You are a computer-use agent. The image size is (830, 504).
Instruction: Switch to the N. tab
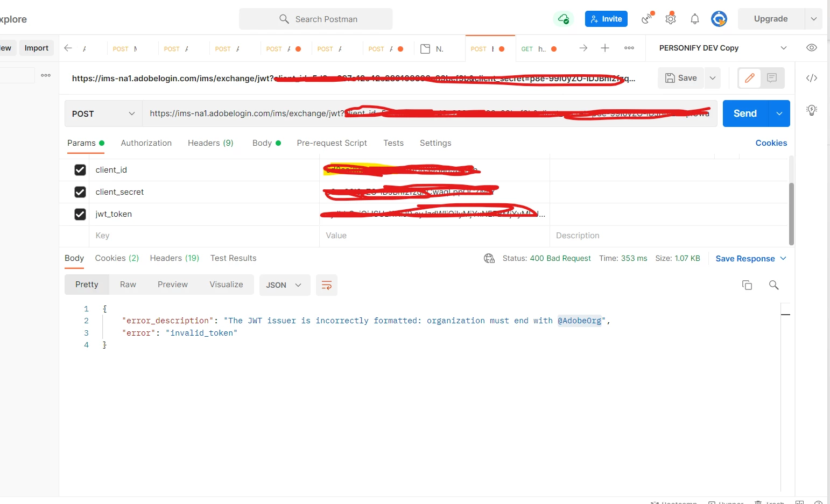click(433, 48)
